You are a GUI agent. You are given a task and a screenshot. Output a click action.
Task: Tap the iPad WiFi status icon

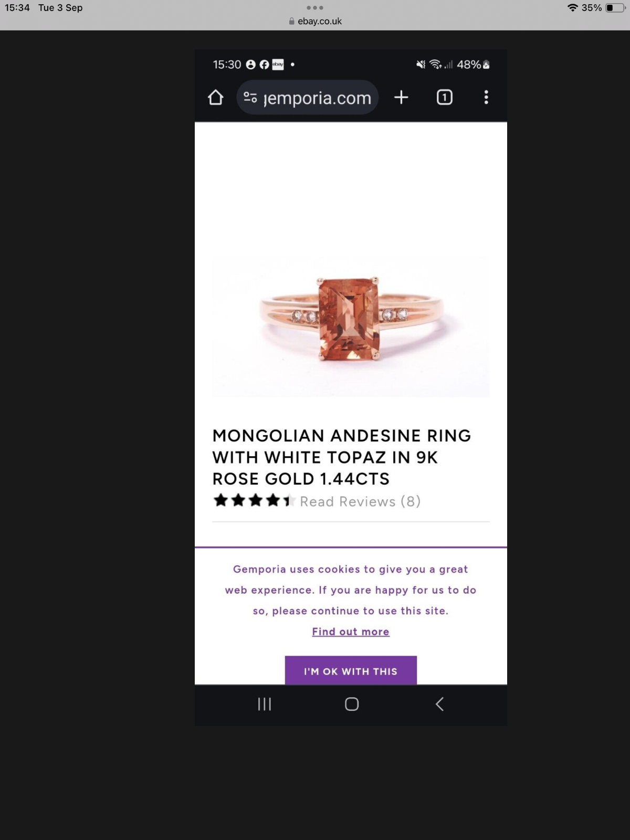click(x=572, y=7)
